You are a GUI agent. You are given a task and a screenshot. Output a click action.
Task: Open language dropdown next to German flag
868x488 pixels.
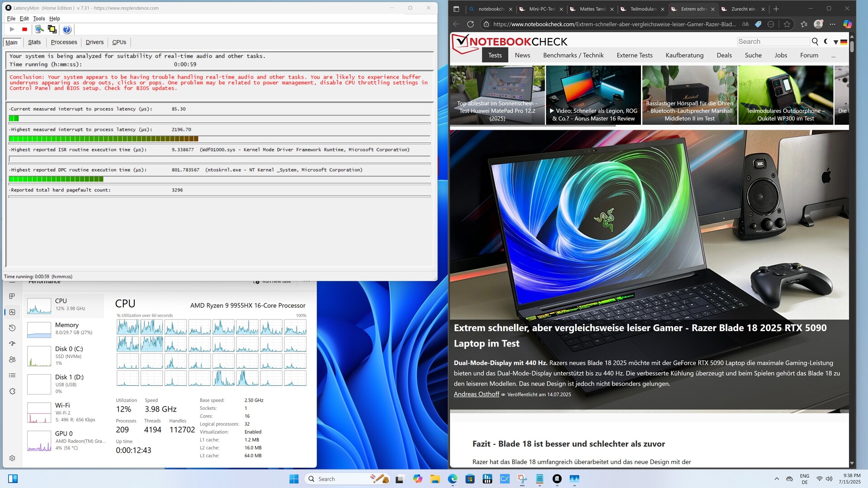click(x=836, y=42)
